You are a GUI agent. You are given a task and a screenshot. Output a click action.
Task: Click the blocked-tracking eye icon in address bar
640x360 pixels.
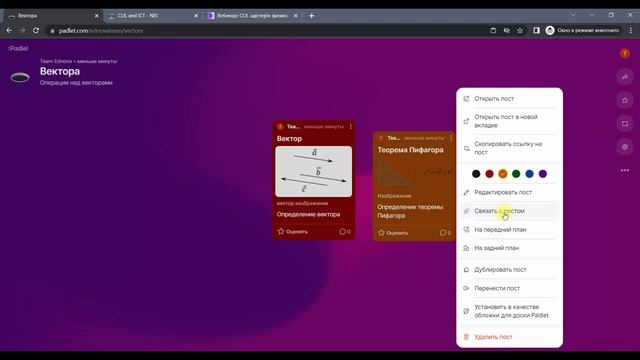507,30
